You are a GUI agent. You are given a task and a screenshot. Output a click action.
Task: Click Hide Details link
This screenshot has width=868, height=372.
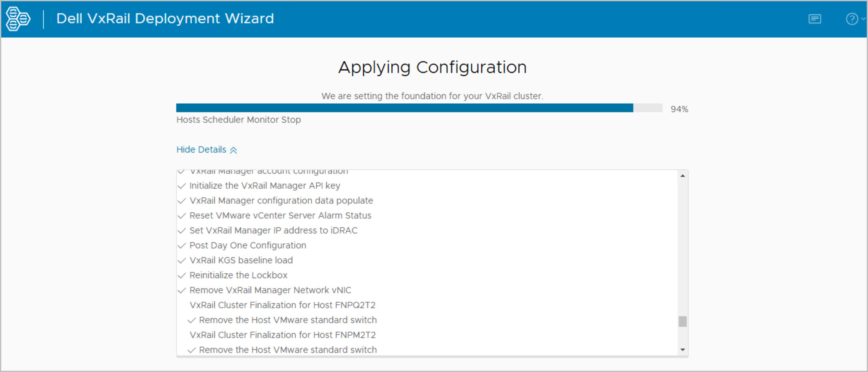click(201, 150)
